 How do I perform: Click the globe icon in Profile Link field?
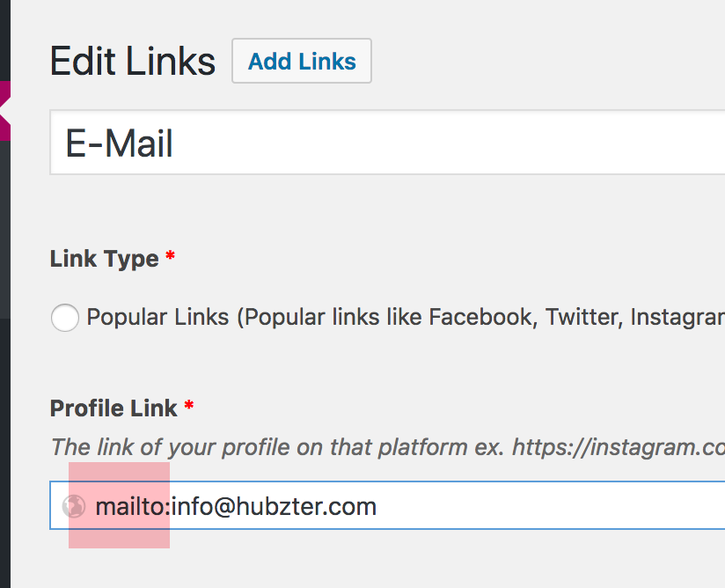[x=74, y=505]
